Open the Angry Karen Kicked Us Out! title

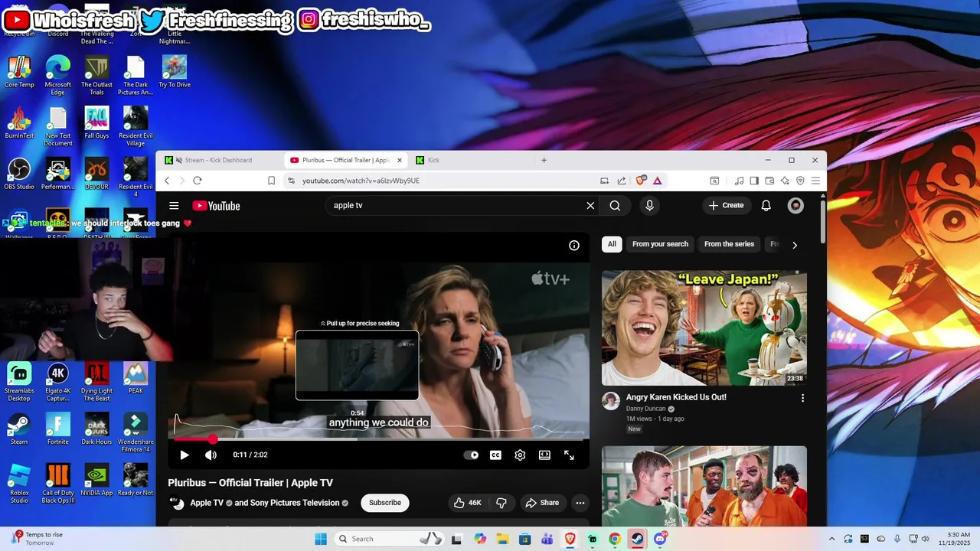(676, 397)
